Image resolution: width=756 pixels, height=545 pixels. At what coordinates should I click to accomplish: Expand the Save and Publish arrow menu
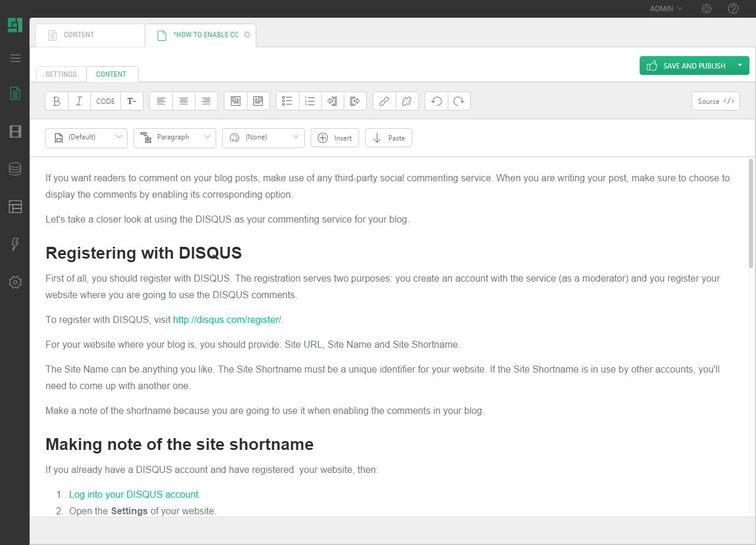pyautogui.click(x=740, y=66)
